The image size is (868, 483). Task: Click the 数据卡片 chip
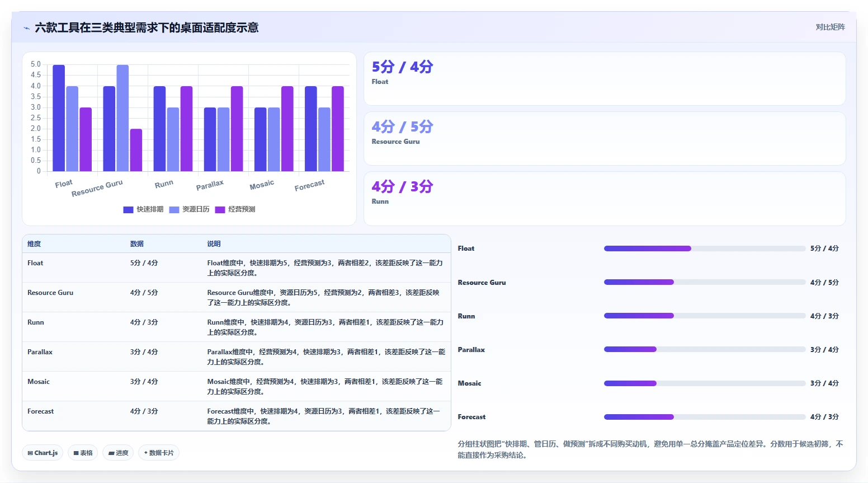[159, 453]
